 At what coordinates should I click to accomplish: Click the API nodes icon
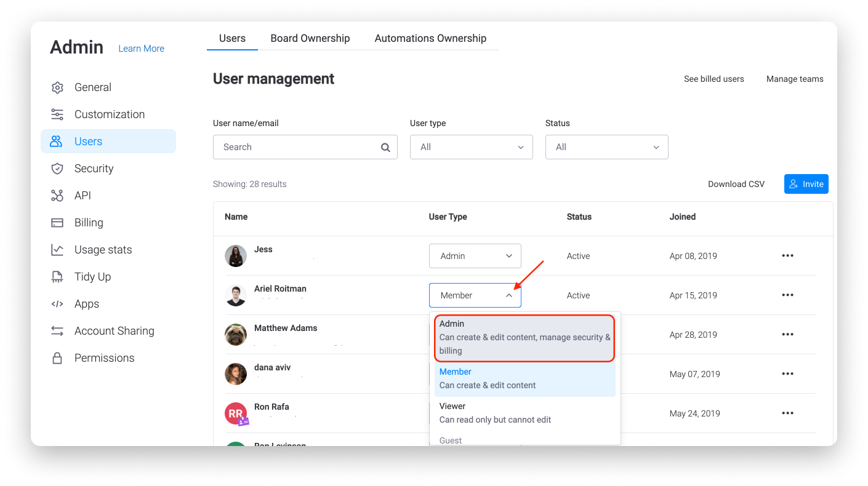[x=57, y=196]
